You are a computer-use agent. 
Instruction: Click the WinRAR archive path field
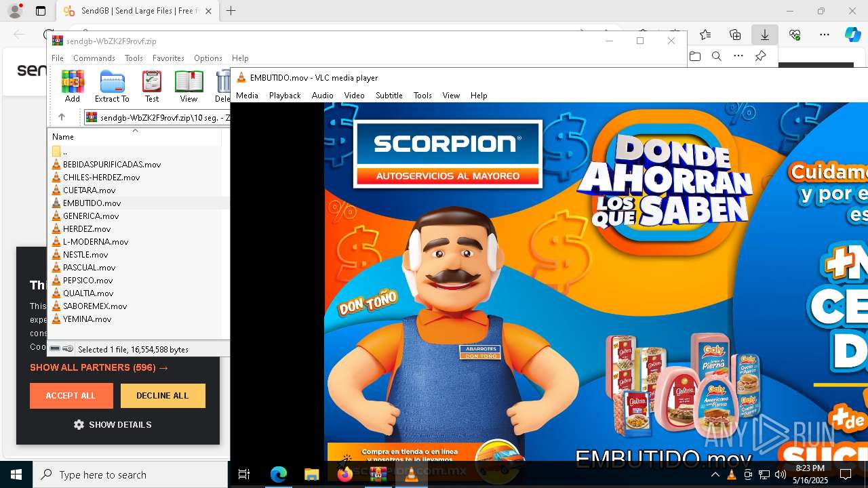pyautogui.click(x=157, y=117)
